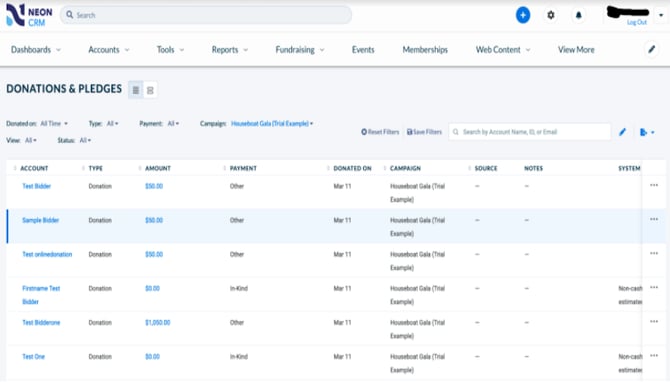Open three-dot menu for Sample Bidder row
The image size is (670, 382).
654,219
